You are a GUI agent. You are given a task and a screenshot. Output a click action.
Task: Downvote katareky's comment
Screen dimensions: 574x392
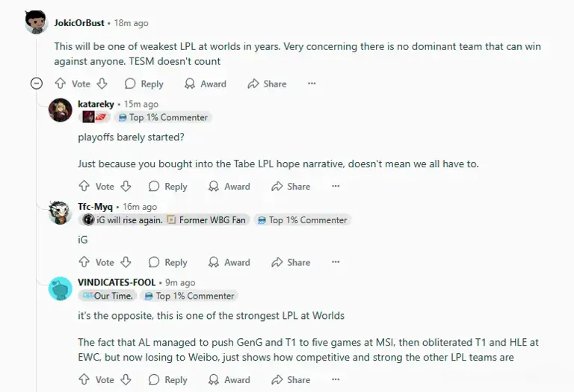point(126,186)
